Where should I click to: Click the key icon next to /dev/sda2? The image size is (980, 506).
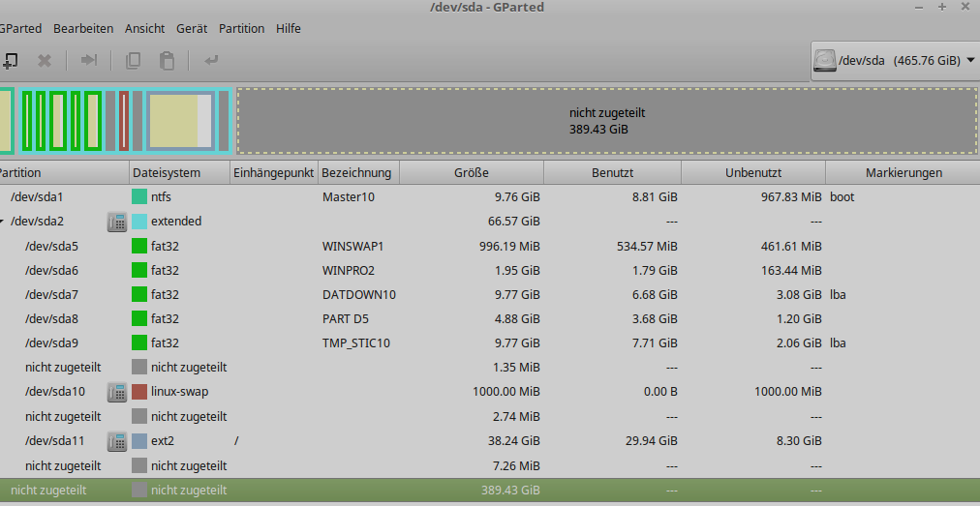click(117, 222)
